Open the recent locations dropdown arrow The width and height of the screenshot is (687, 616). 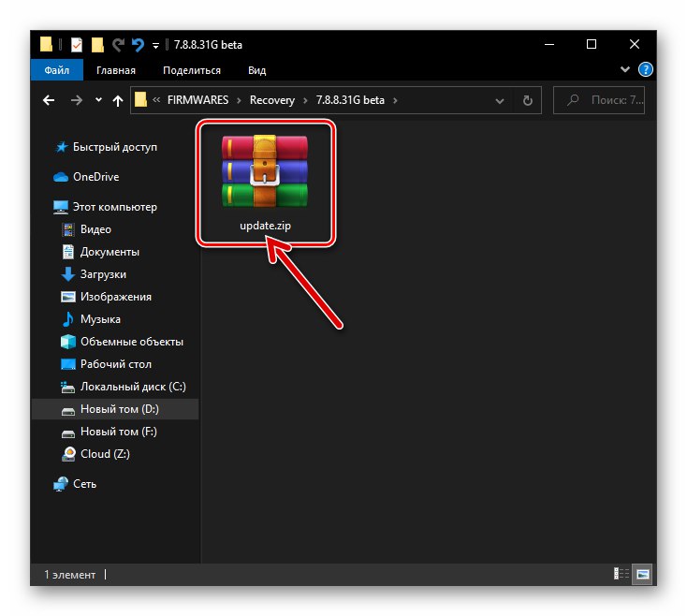pyautogui.click(x=98, y=100)
